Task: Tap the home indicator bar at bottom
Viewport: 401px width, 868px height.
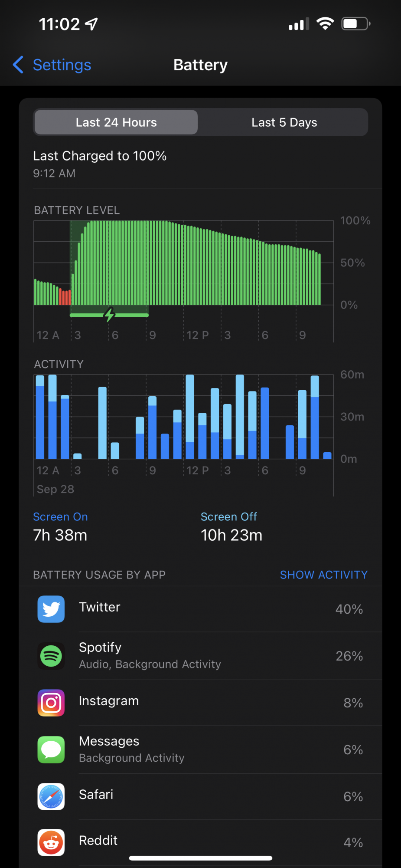Action: (x=200, y=858)
